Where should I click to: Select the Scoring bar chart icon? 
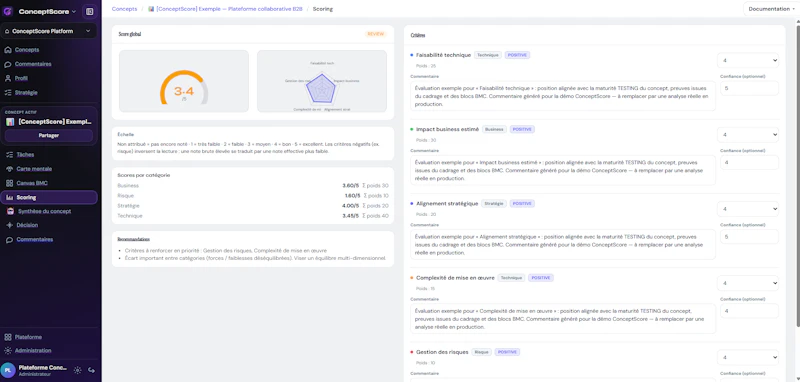[9, 197]
